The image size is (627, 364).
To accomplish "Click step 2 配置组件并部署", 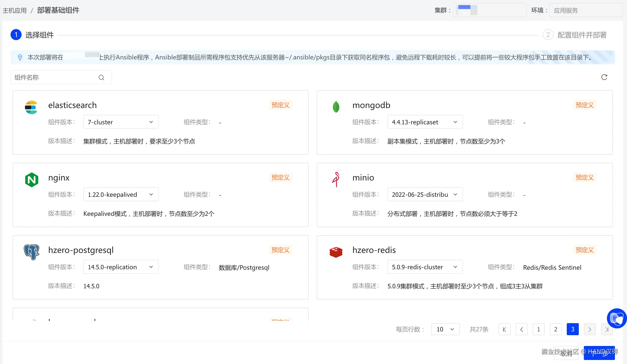I will coord(582,35).
